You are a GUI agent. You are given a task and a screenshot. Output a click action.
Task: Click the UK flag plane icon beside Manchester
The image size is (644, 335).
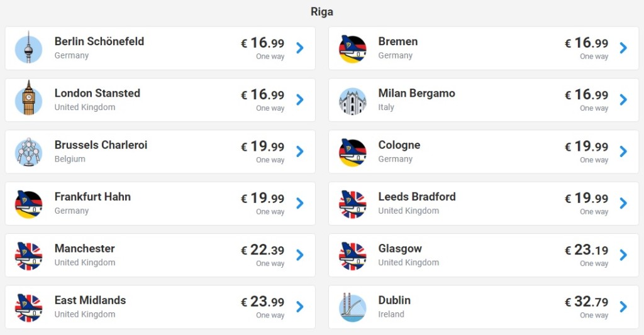pos(28,255)
